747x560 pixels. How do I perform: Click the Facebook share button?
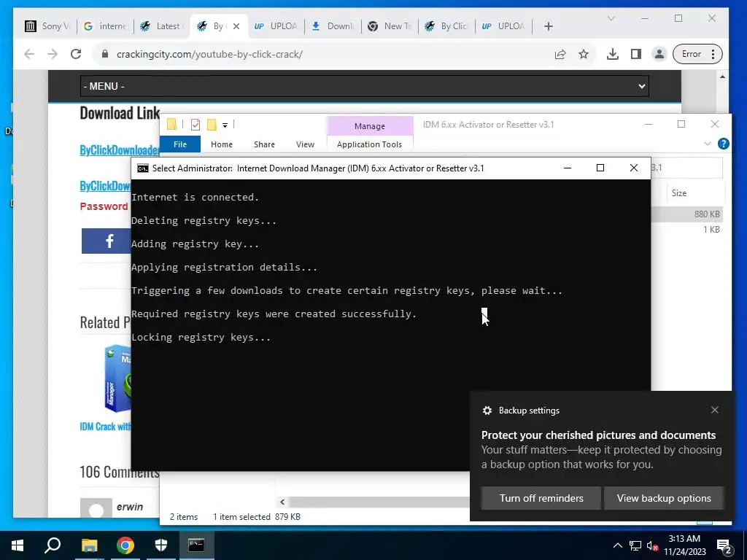(107, 241)
